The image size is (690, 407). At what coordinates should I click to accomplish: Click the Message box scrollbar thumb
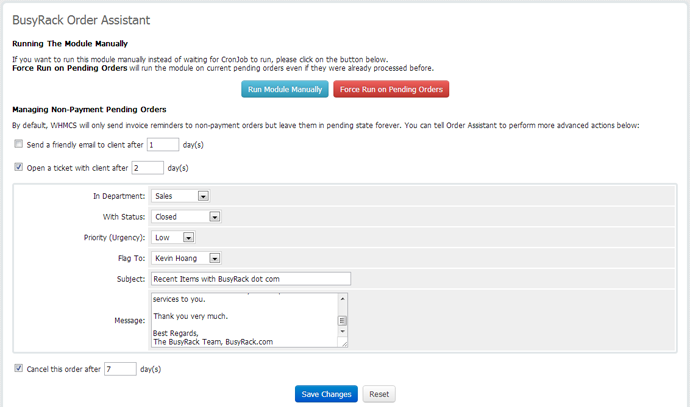click(343, 320)
